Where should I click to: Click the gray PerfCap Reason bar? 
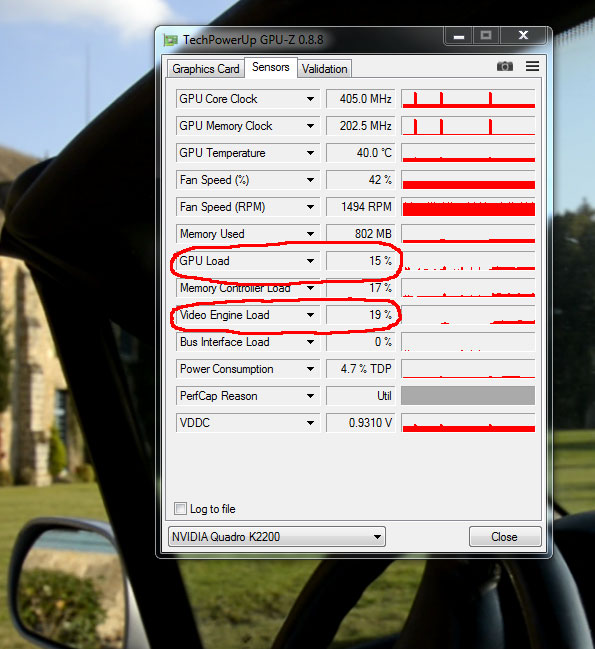click(x=468, y=396)
